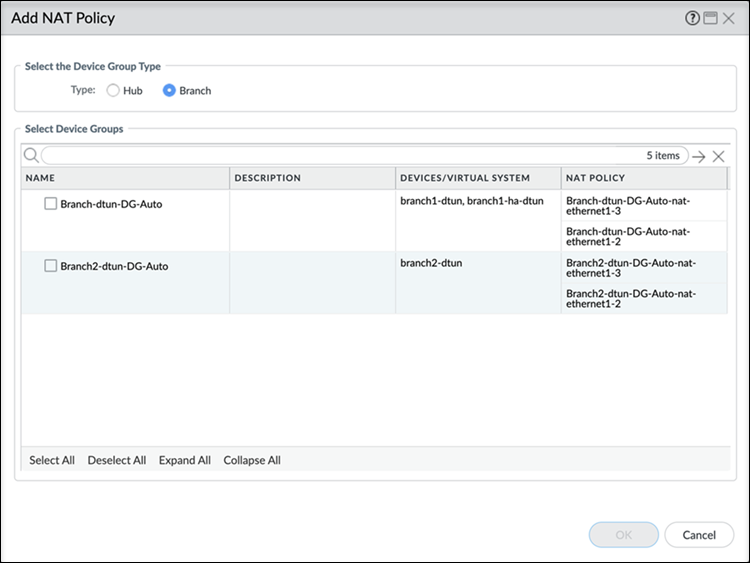Click the search apply arrow icon
750x563 pixels.
click(699, 156)
